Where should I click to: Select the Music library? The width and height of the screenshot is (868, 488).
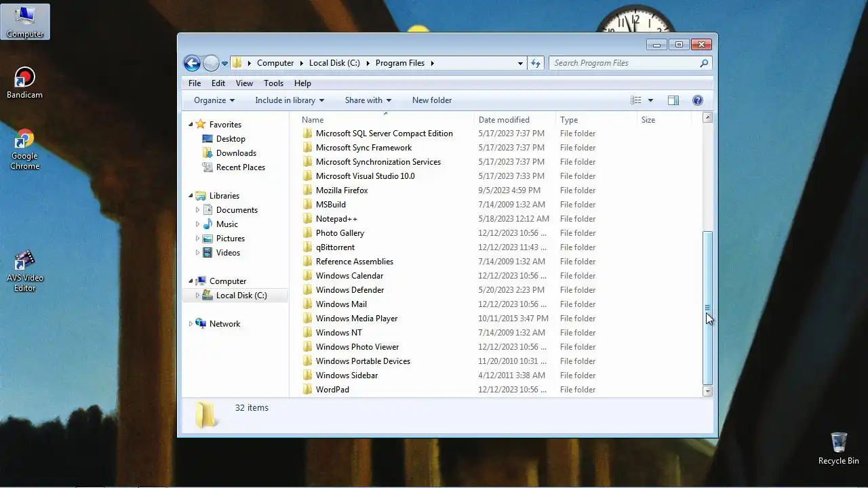click(x=226, y=224)
